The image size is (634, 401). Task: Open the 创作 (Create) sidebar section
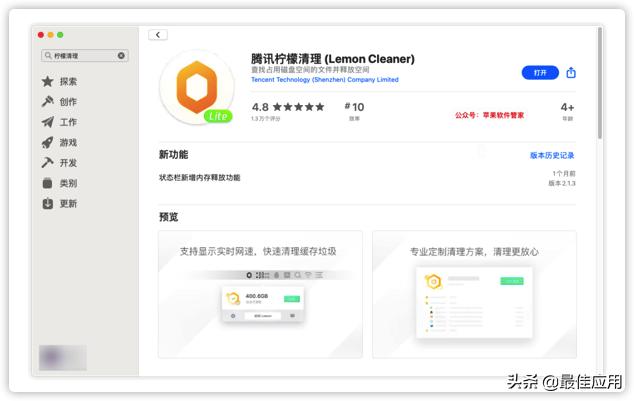(x=59, y=101)
